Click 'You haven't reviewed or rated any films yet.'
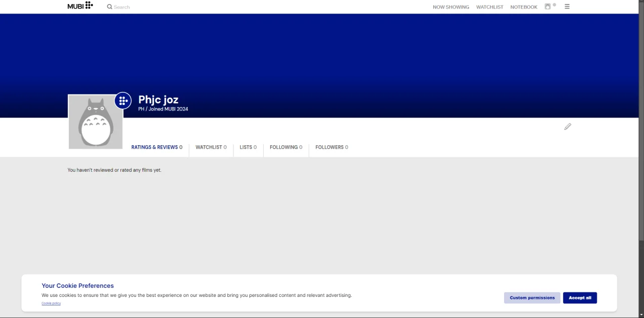 114,170
